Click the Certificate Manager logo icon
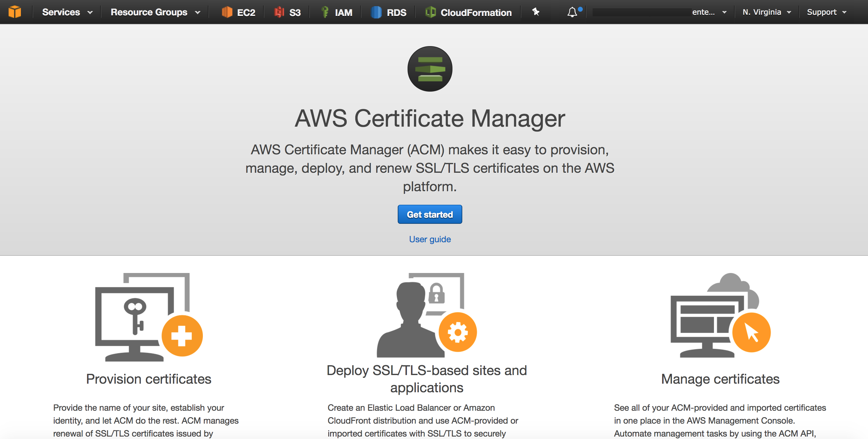 pyautogui.click(x=430, y=69)
